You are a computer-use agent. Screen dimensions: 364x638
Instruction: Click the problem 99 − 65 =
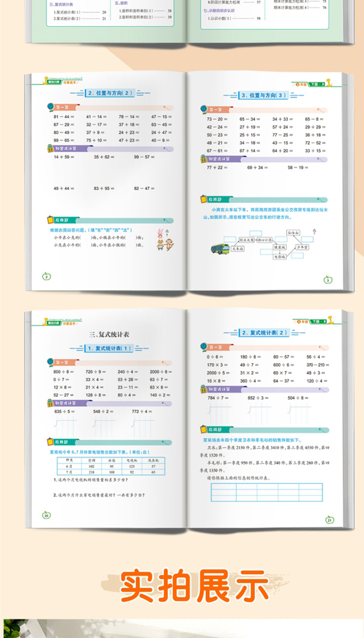click(x=63, y=140)
